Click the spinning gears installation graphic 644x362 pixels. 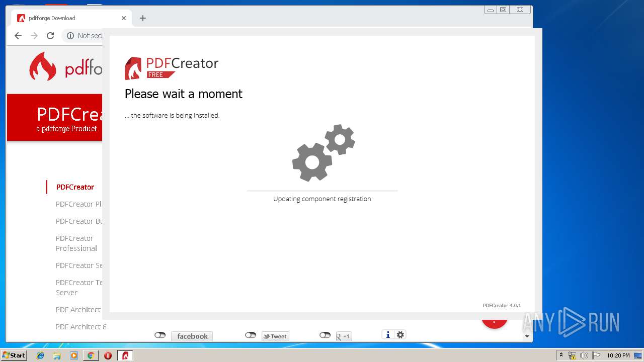(324, 153)
